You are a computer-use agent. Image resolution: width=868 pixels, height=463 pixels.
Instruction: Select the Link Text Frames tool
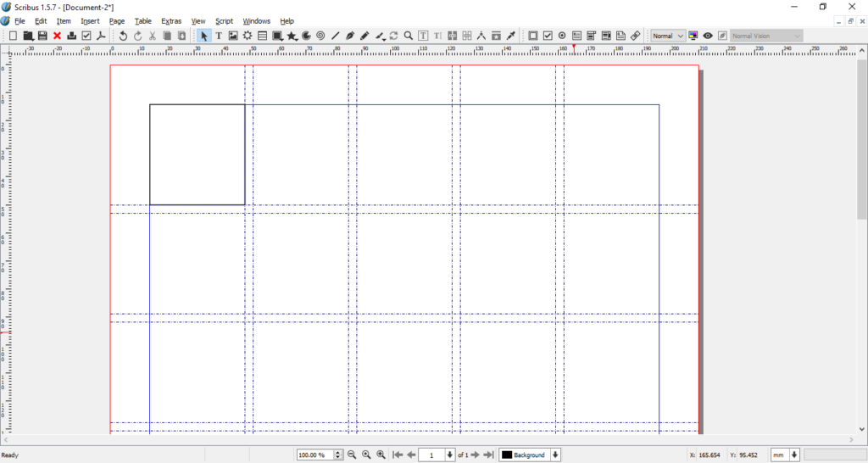point(453,36)
